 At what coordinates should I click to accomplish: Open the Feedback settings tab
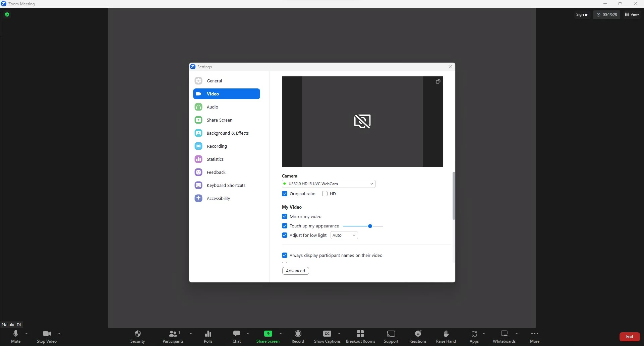[x=227, y=172]
